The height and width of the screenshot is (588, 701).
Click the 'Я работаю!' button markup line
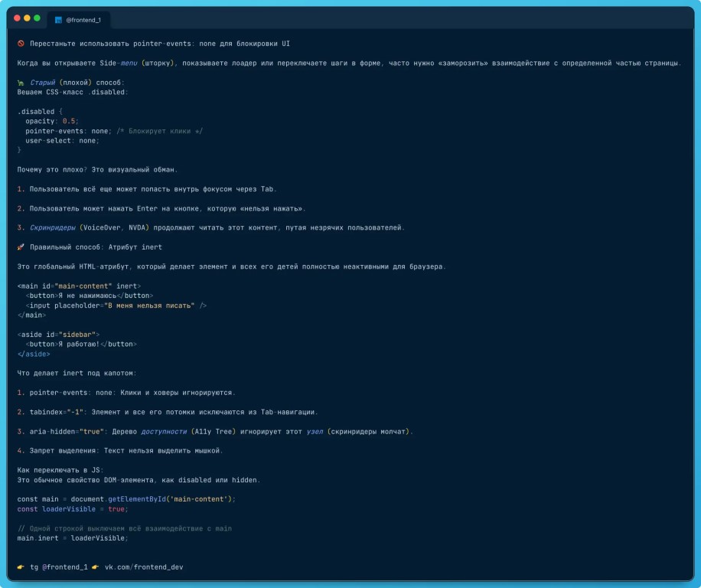80,345
